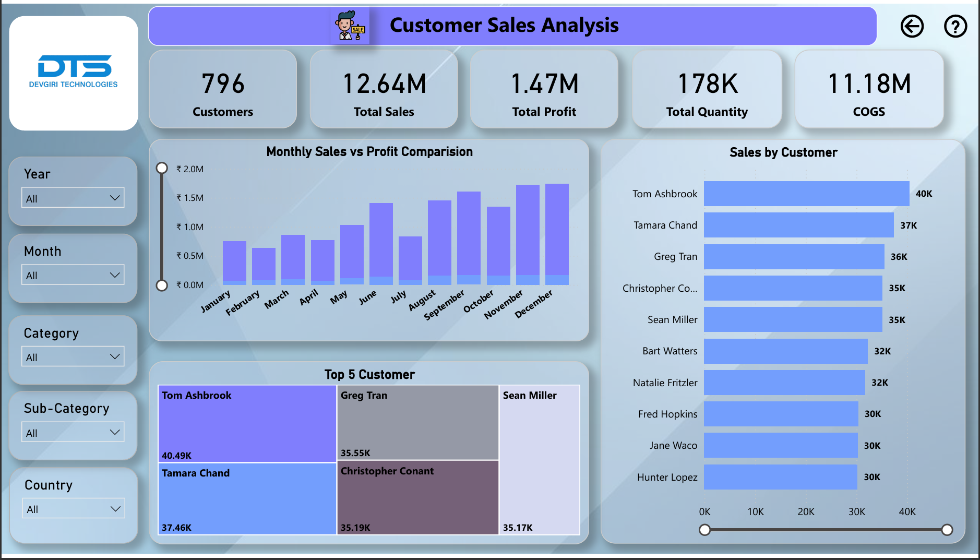
Task: Click the top handle of monthly chart zoom slider
Action: (x=162, y=168)
